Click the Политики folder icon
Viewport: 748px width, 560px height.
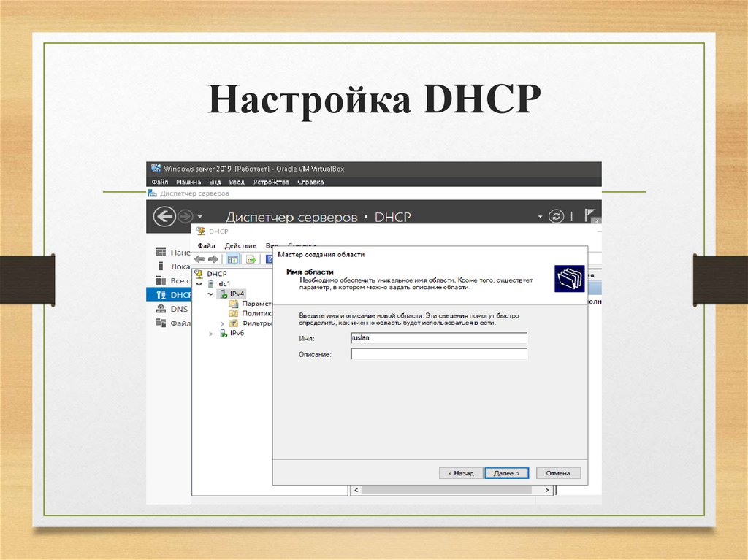coord(234,313)
